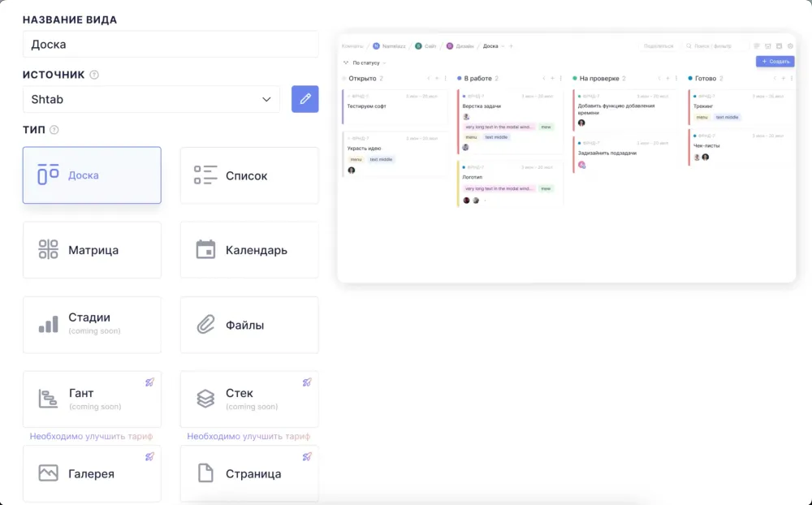Collapse the Открыто column with its arrow
Viewport: 812px width, 505px height.
pyautogui.click(x=429, y=78)
